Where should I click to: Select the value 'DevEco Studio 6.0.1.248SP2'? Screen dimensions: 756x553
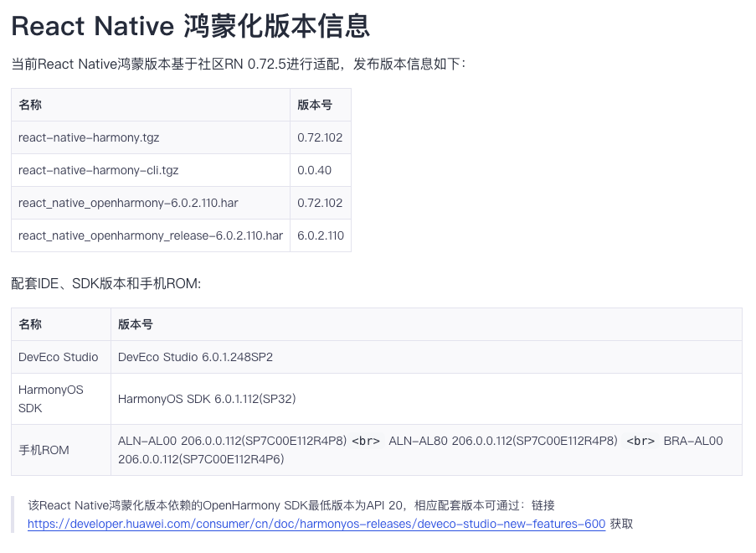click(x=195, y=357)
